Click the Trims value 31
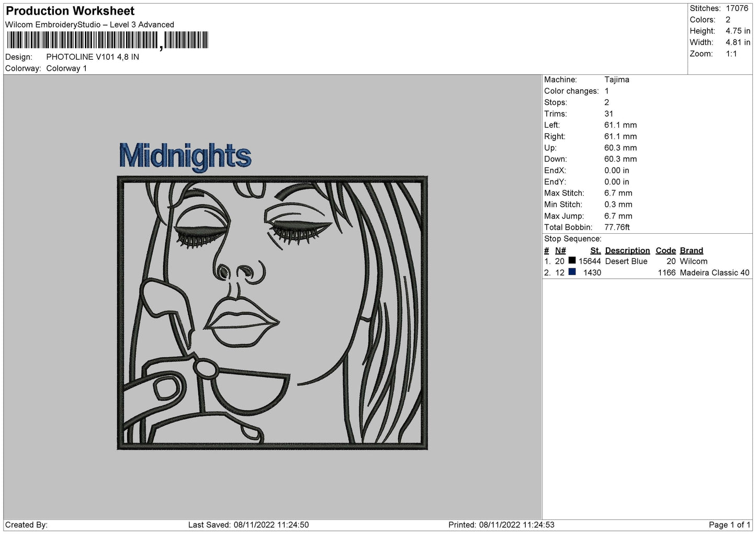 [608, 114]
